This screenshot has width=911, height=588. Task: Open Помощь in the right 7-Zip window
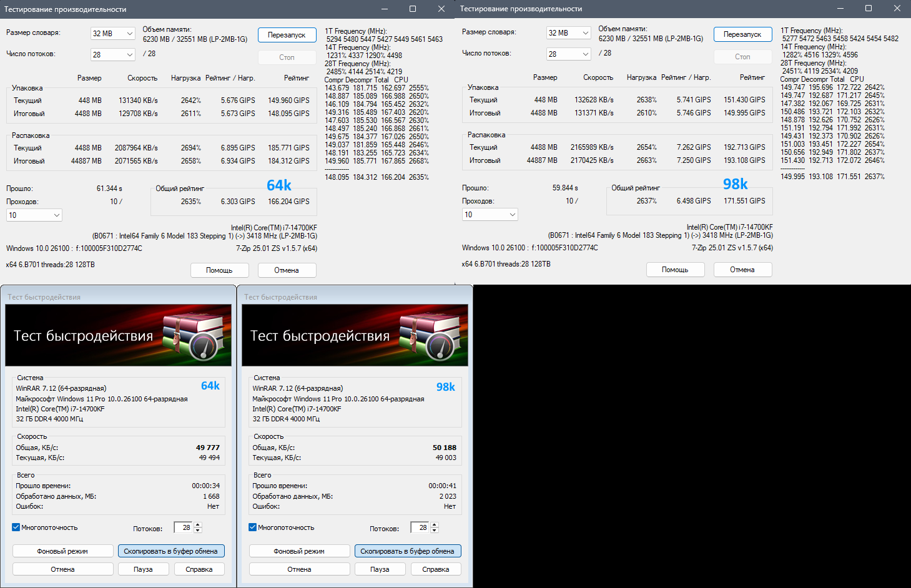tap(675, 270)
